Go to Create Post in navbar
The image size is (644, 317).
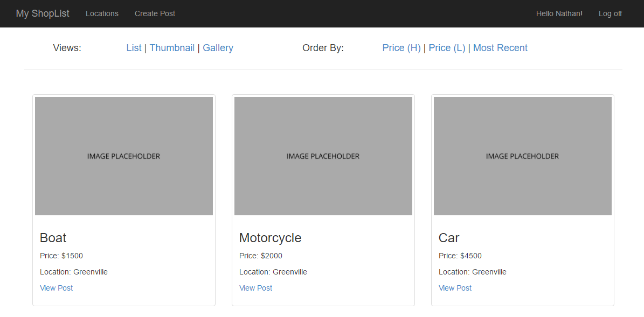coord(155,13)
